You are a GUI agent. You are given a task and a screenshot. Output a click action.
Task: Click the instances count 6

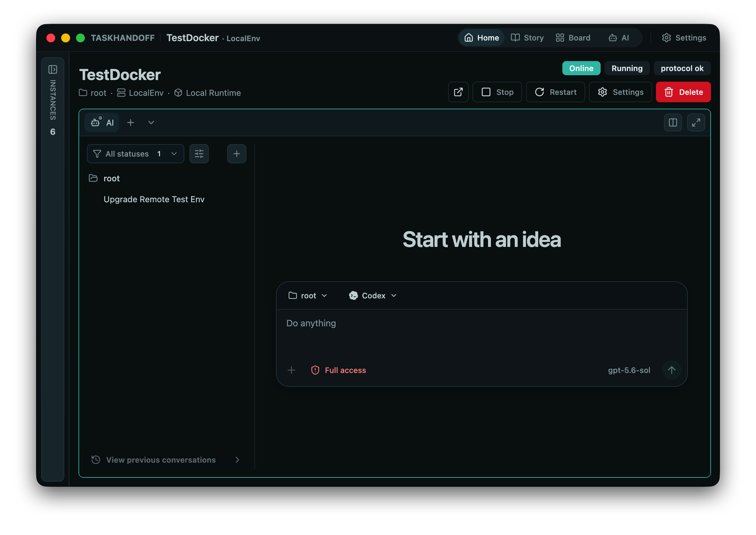(53, 132)
